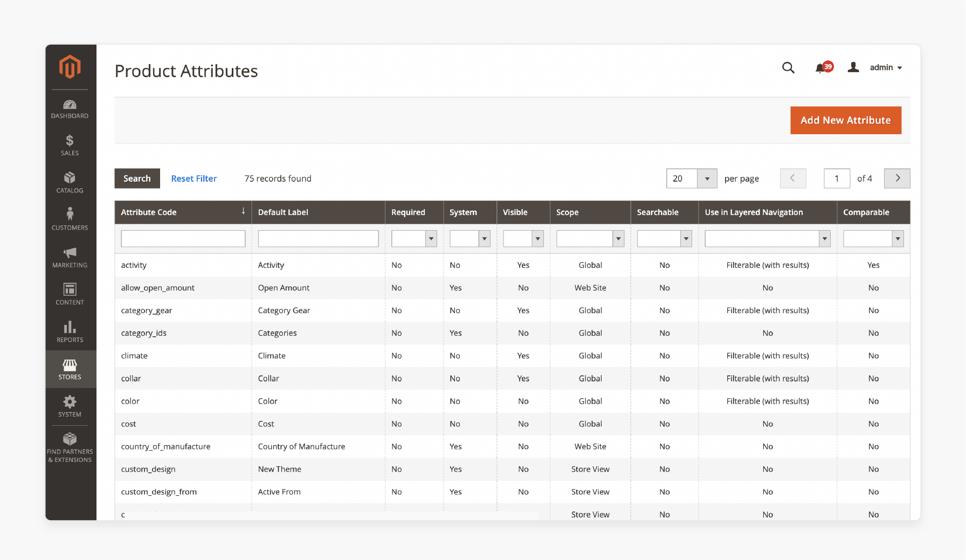Open the custom_design attribute row
This screenshot has height=560, width=966.
point(512,469)
